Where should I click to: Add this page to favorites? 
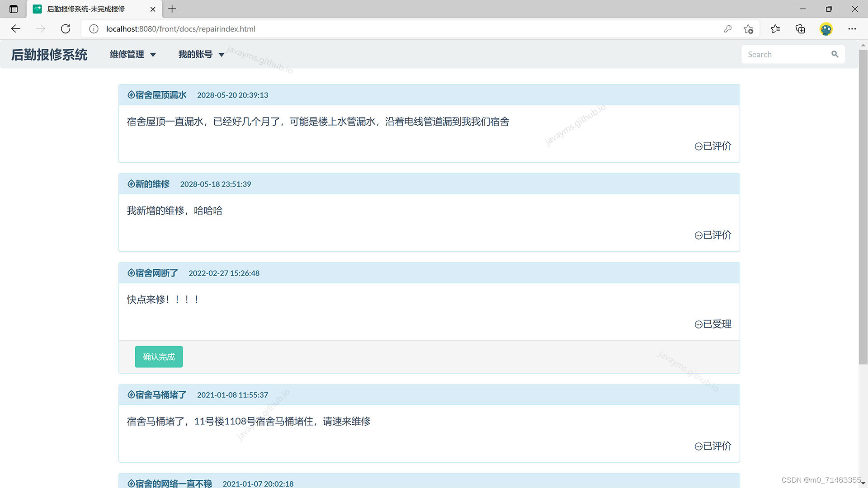[x=748, y=29]
